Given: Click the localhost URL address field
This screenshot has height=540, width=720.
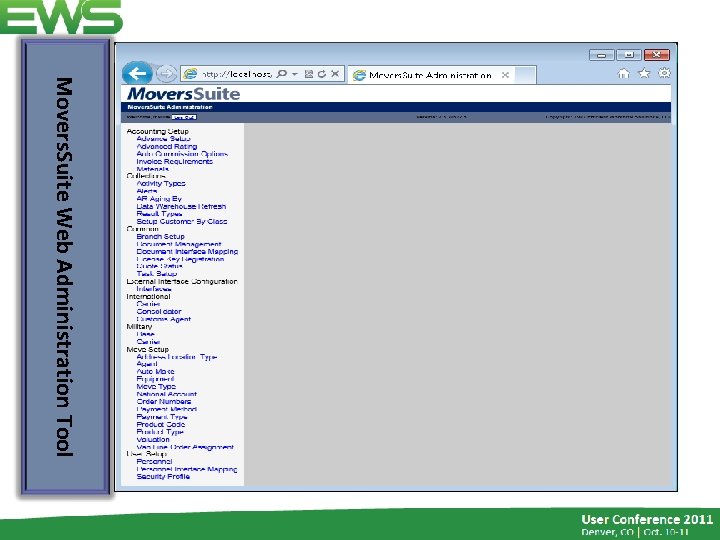Looking at the screenshot, I should pyautogui.click(x=236, y=74).
